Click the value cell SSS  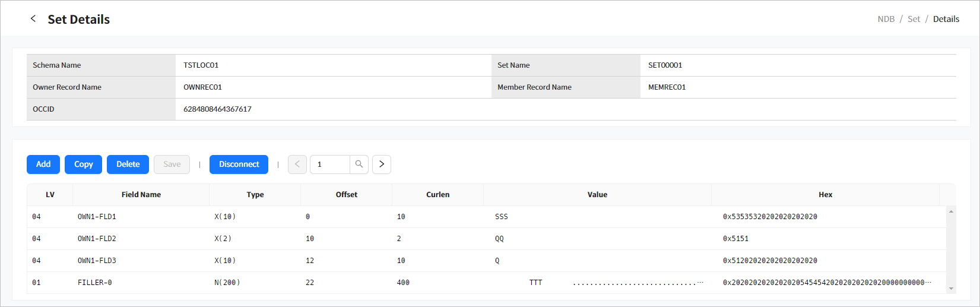[x=502, y=217]
